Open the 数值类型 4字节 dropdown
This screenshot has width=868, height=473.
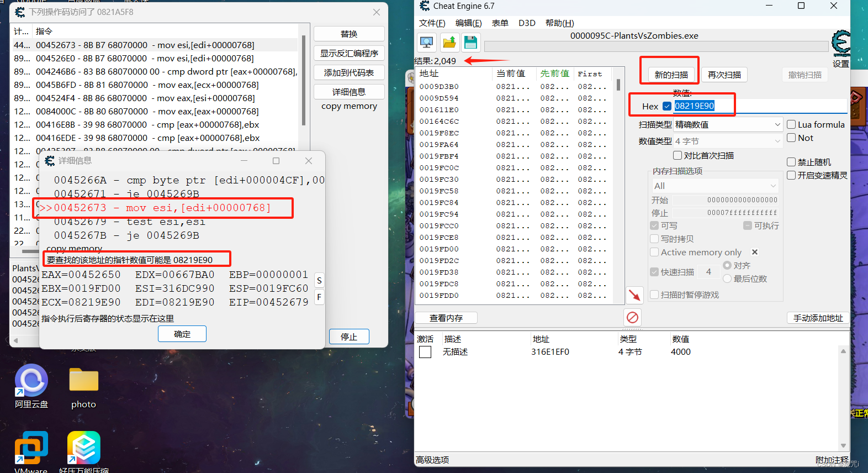point(728,141)
